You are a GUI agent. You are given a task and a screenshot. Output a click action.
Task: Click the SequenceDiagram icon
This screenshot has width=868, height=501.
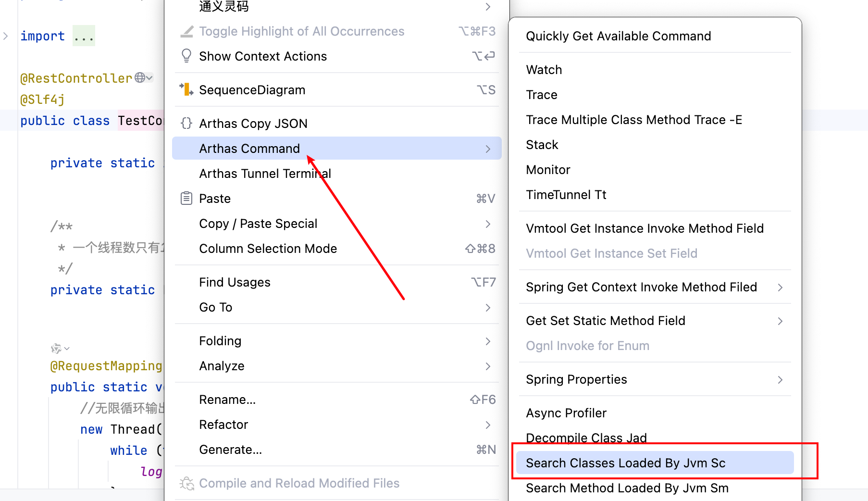click(x=186, y=89)
